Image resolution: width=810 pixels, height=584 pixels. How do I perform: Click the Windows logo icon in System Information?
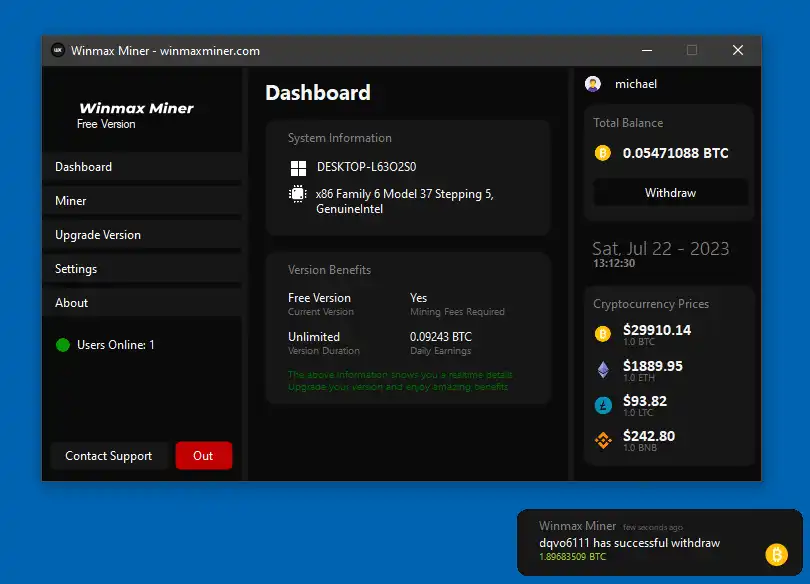(298, 168)
